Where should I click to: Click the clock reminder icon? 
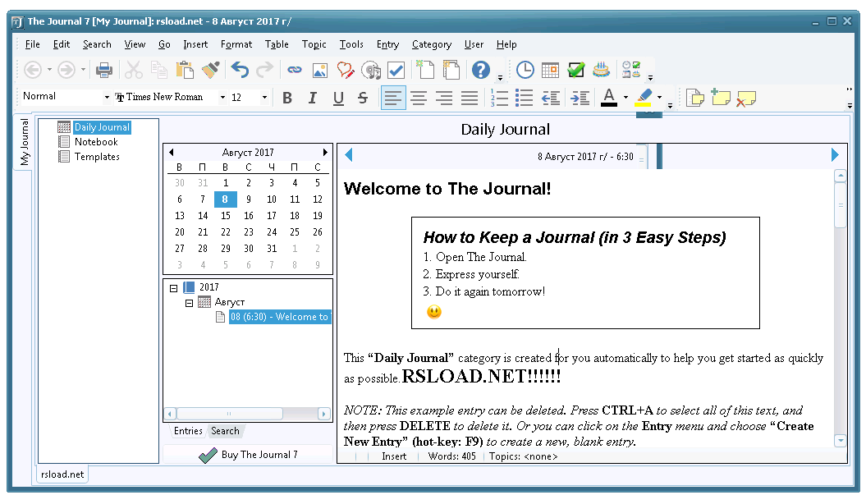[x=524, y=71]
